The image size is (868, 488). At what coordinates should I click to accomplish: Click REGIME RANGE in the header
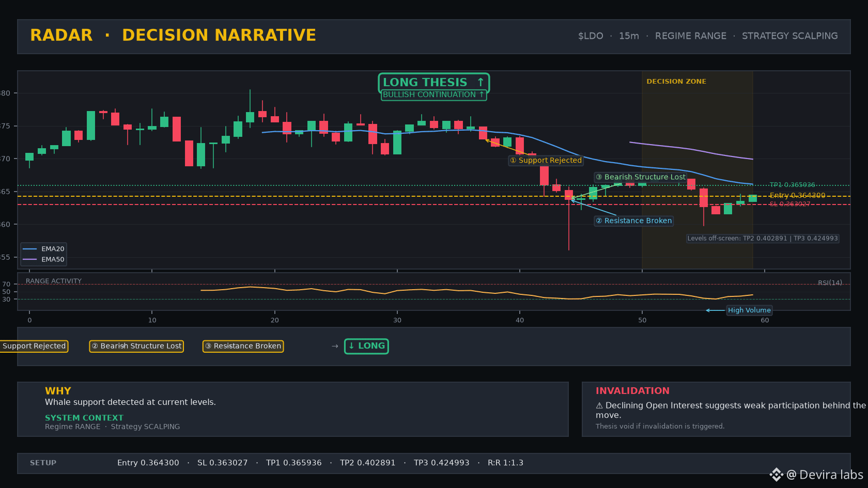tap(691, 36)
